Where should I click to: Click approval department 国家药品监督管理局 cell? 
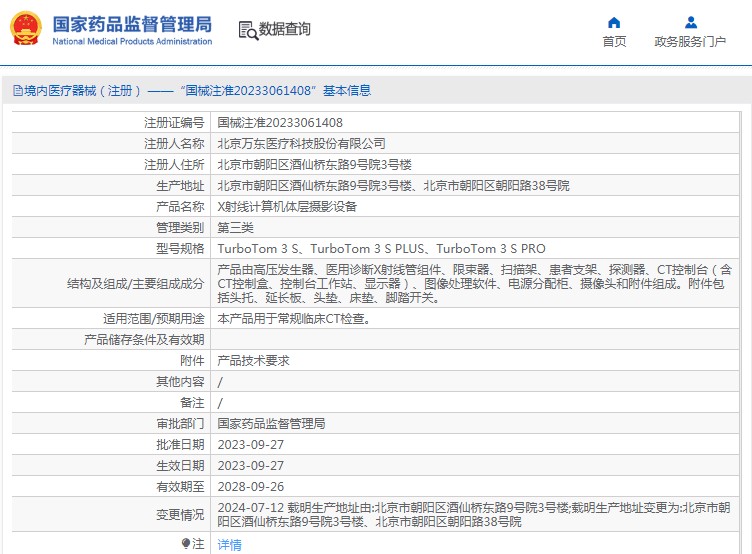271,424
